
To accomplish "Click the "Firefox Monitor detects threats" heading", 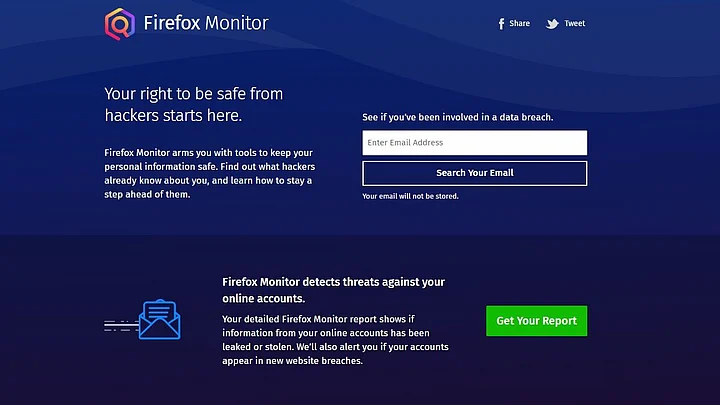I will tap(333, 282).
